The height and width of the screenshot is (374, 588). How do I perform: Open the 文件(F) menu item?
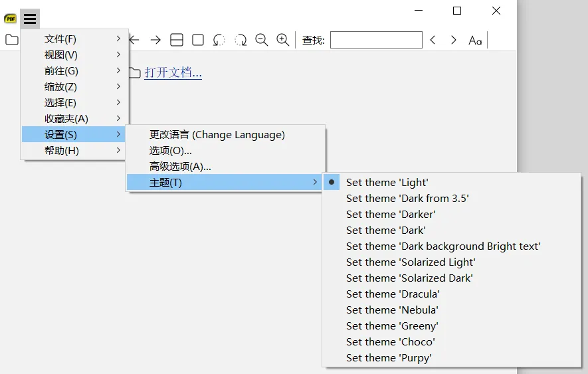(74, 39)
